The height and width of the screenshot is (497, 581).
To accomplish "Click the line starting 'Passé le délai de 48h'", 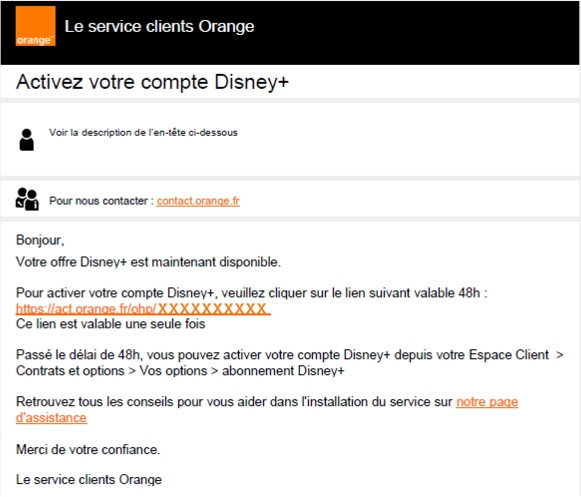I will click(289, 355).
